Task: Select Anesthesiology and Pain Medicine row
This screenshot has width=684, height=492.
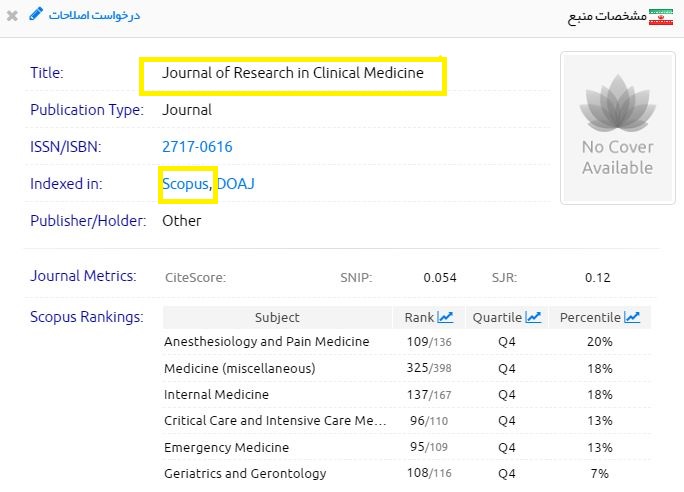Action: [266, 342]
